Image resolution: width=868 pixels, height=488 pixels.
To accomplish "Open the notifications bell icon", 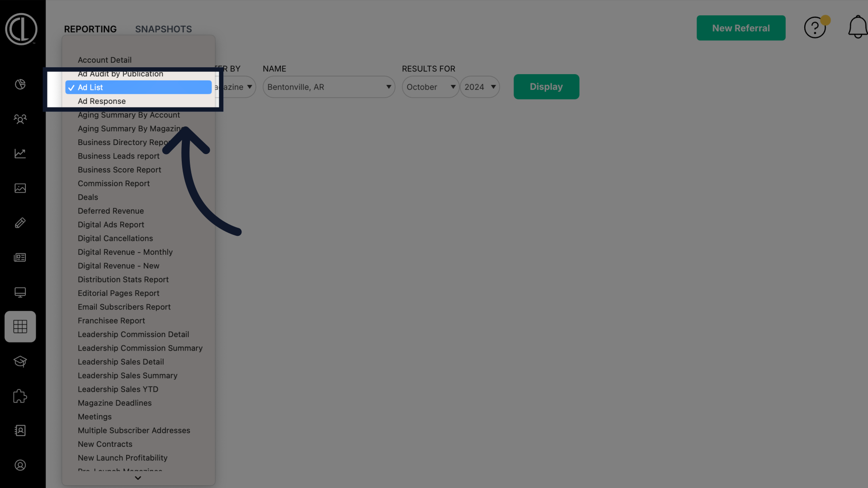I will click(x=858, y=27).
